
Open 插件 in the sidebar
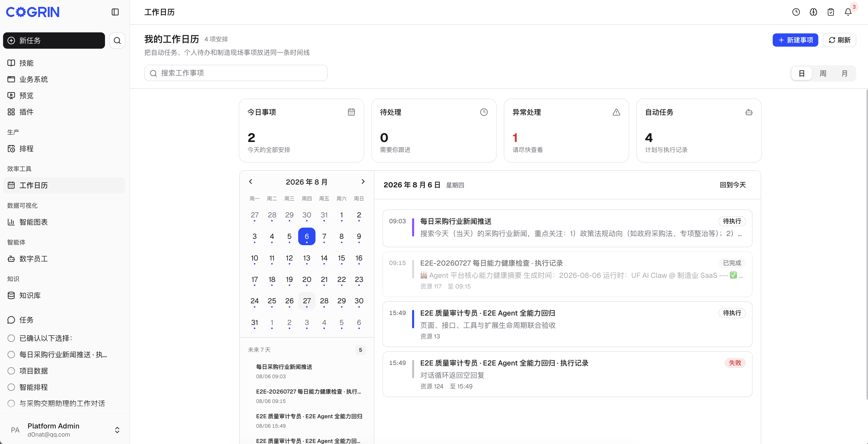64,112
